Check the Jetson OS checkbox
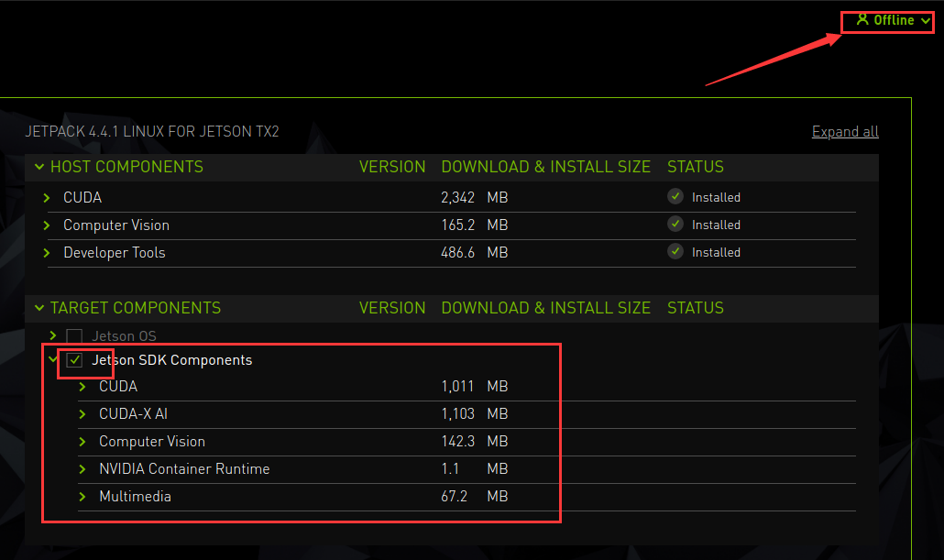The image size is (944, 560). click(x=74, y=336)
